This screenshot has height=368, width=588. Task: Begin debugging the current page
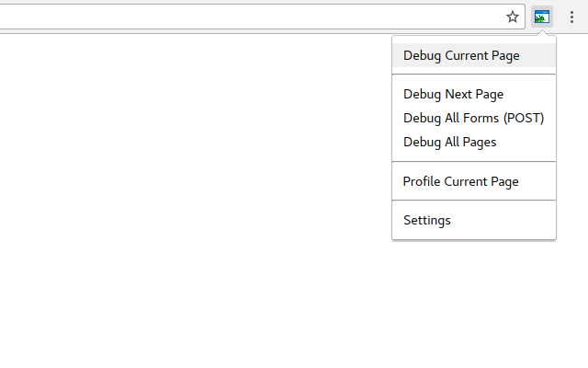point(461,55)
